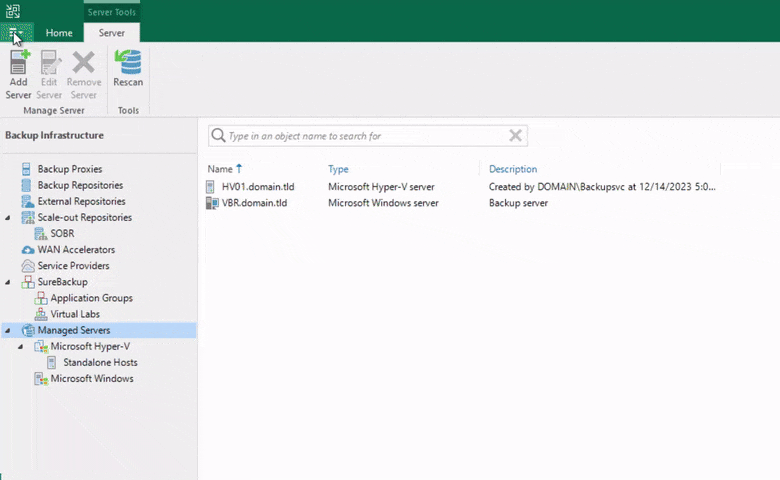Click the Backup Proxies icon

click(27, 169)
